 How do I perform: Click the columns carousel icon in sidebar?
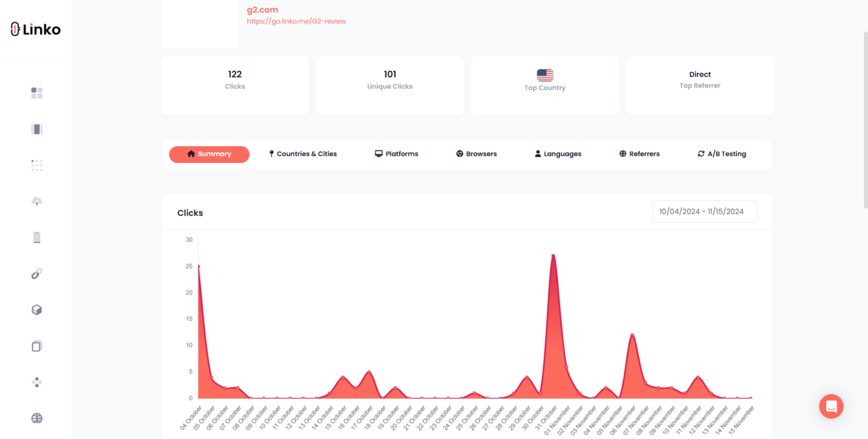pos(37,130)
